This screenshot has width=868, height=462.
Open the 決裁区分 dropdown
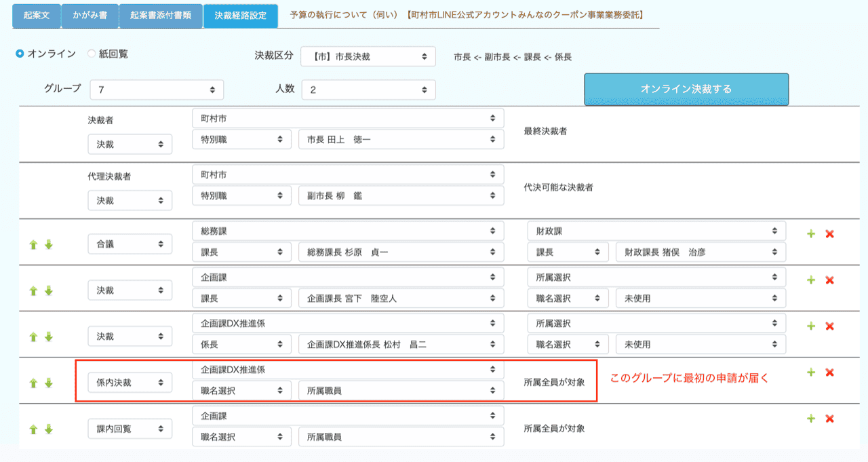[368, 57]
